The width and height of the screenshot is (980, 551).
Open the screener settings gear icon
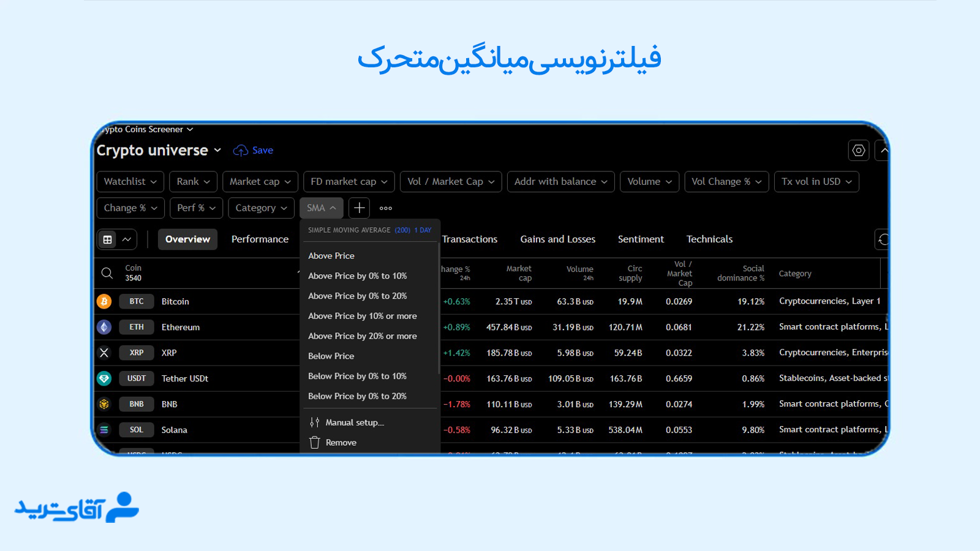click(858, 150)
